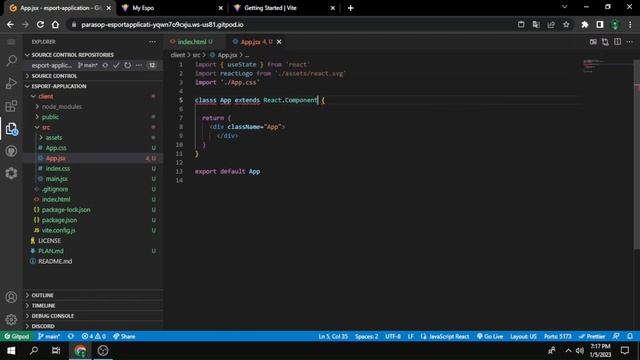Open repository more actions ellipsis
Viewport: 640px width, 360px height.
[x=139, y=65]
